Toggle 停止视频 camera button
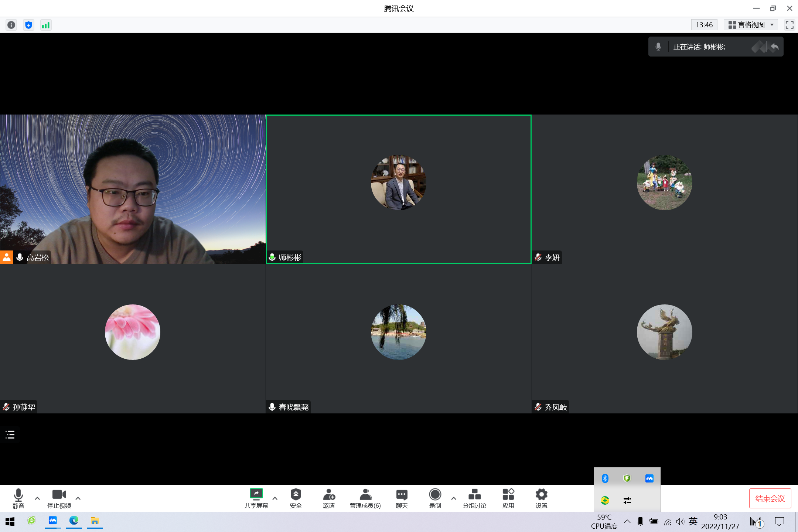The image size is (798, 532). tap(59, 498)
